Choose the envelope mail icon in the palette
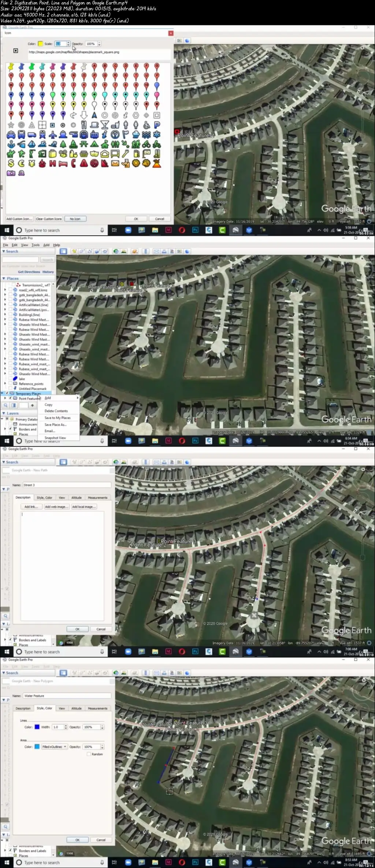This screenshot has height=868, width=375. coord(115,163)
